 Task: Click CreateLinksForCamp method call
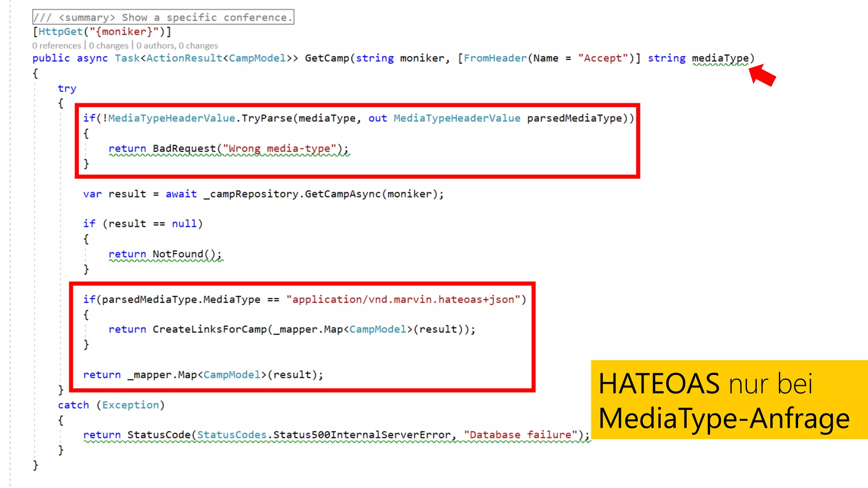tap(209, 330)
